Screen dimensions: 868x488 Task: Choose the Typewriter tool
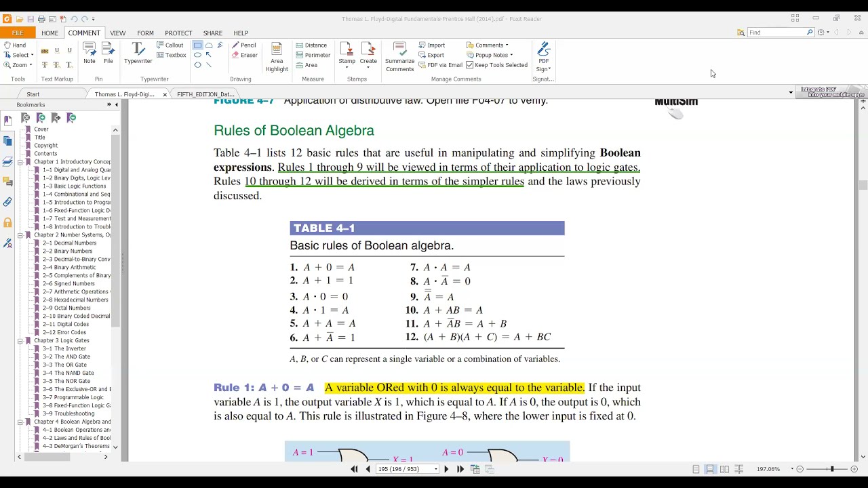tap(138, 54)
